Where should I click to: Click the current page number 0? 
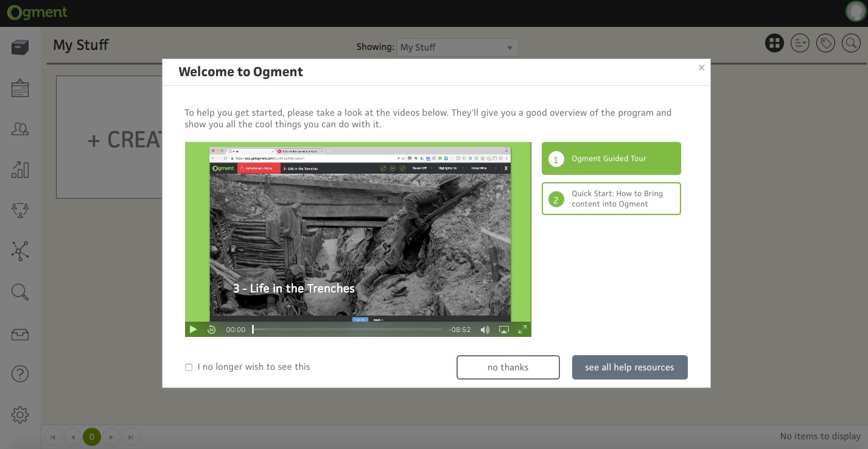tap(92, 437)
